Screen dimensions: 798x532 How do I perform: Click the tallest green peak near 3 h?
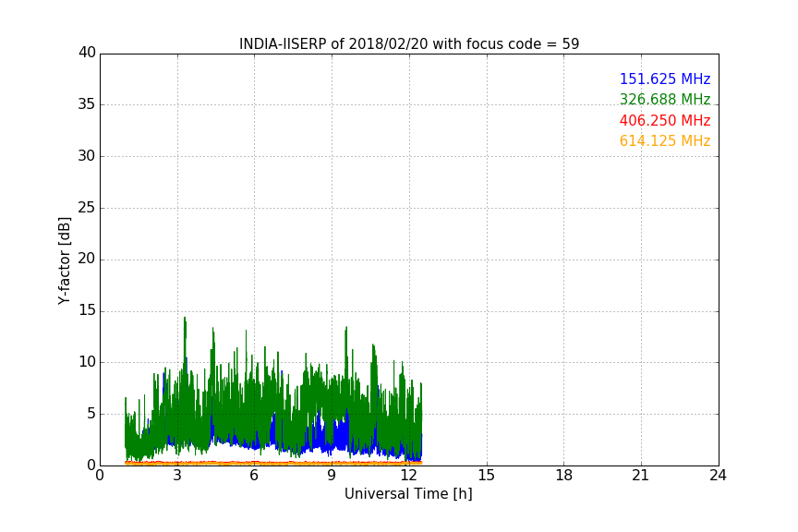185,319
